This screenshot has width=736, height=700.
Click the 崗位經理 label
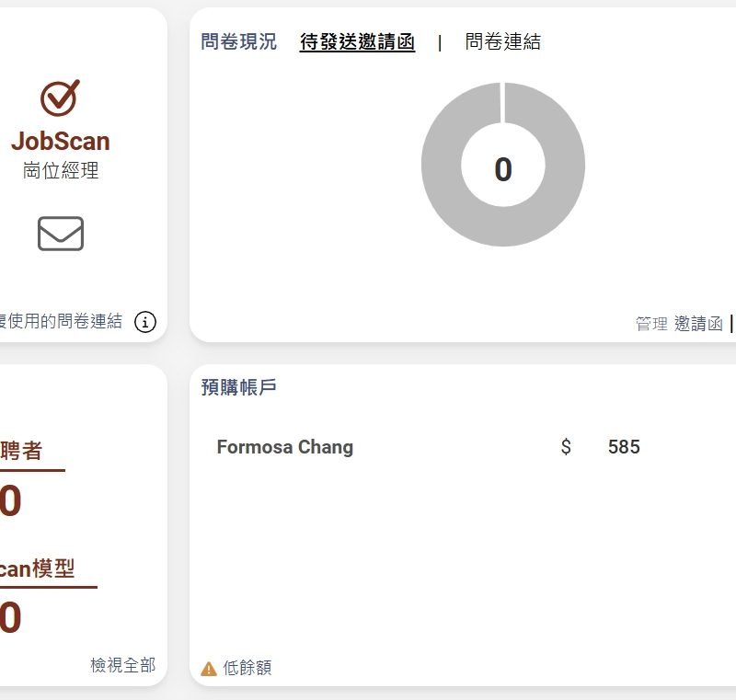point(61,170)
